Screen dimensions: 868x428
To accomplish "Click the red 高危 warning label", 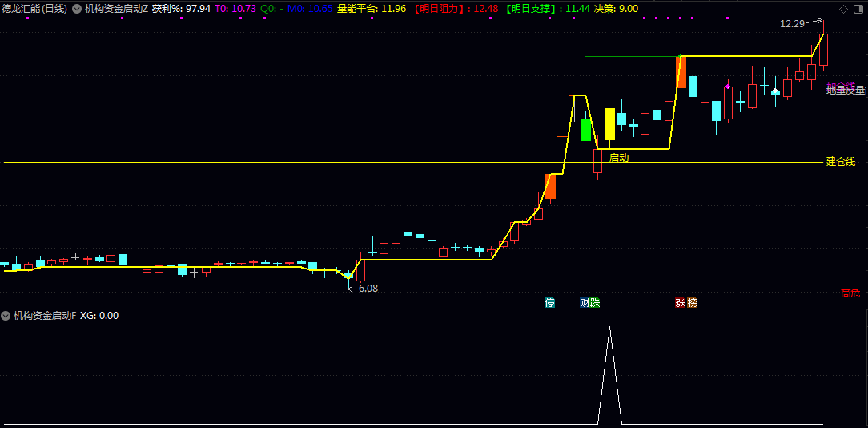I will (x=851, y=294).
